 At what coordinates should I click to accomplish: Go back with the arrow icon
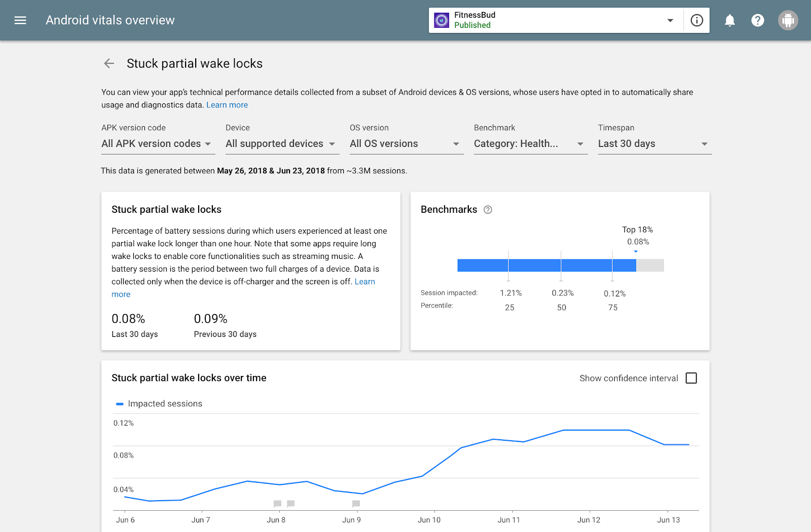pyautogui.click(x=109, y=63)
